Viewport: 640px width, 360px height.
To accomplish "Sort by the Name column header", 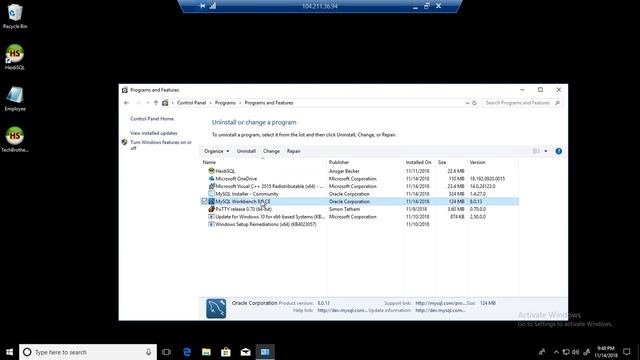I will (x=263, y=162).
